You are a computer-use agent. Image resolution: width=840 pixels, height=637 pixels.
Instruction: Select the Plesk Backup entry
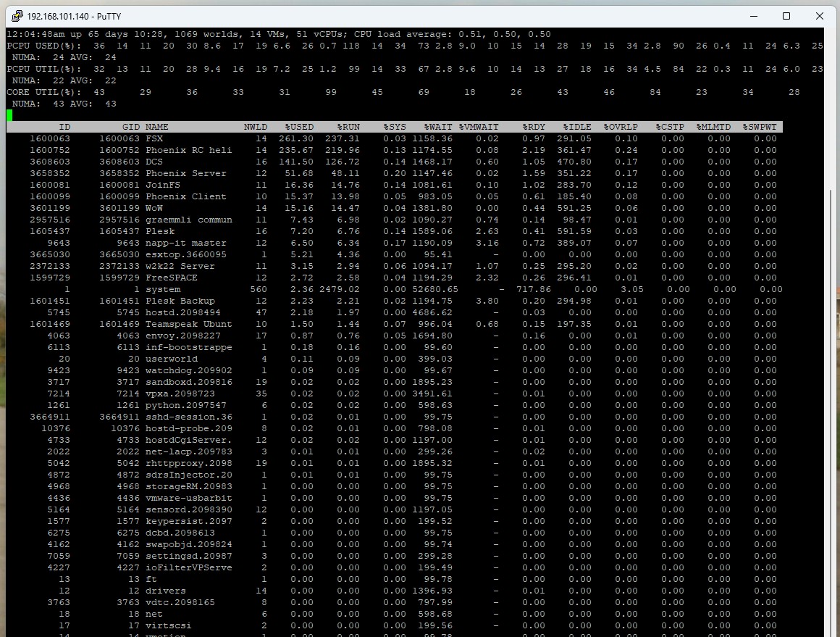180,301
